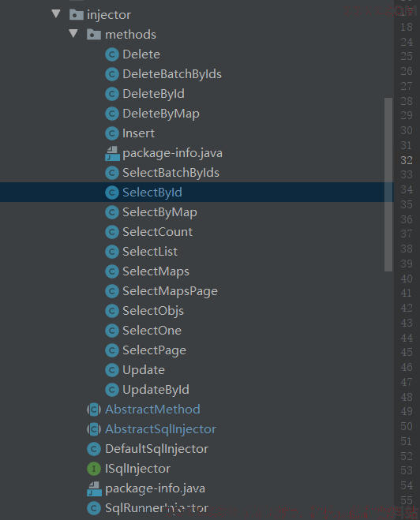Click the abstract class icon for AbstractMethod
This screenshot has height=520, width=420.
click(x=94, y=410)
